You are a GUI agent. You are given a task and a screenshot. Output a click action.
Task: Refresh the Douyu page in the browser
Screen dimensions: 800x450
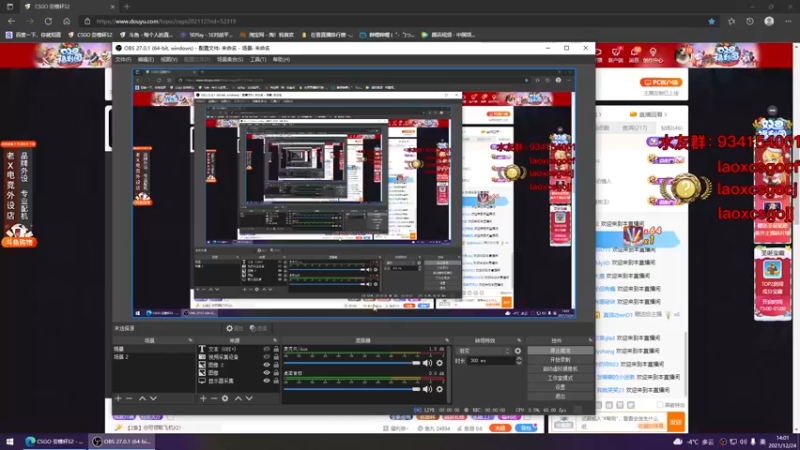48,21
